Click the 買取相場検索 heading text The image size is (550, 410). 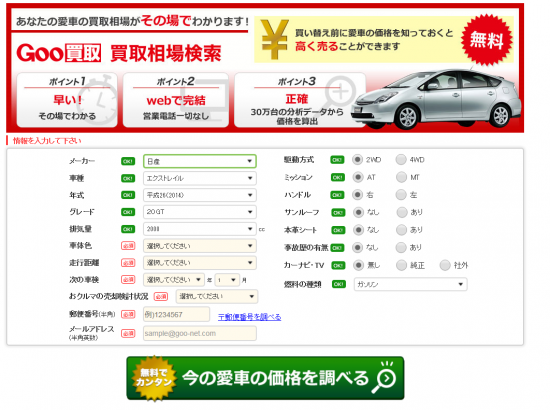coord(166,54)
